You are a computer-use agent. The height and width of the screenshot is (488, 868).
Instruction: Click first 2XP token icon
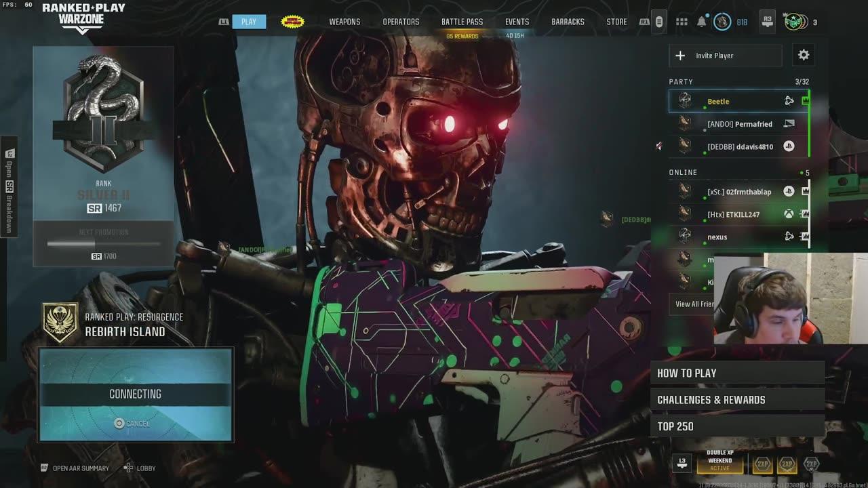(x=763, y=464)
